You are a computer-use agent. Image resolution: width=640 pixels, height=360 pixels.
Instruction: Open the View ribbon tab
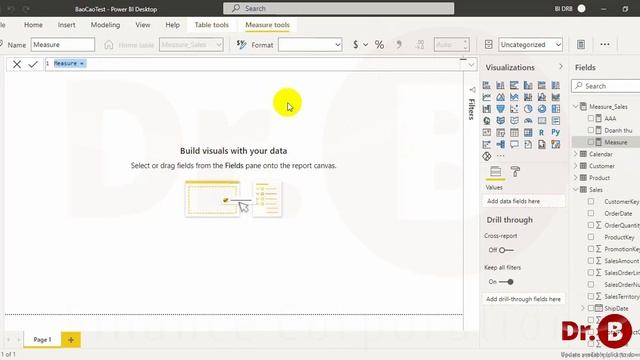[x=143, y=25]
